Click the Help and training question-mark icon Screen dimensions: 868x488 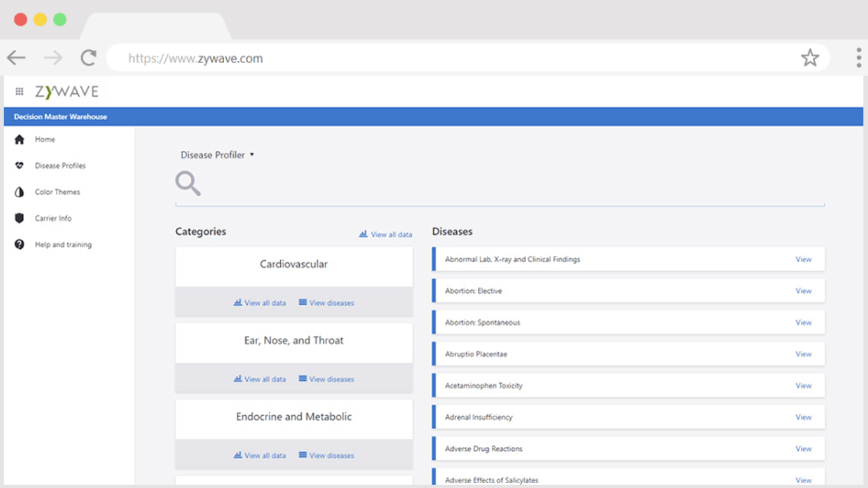click(x=19, y=245)
